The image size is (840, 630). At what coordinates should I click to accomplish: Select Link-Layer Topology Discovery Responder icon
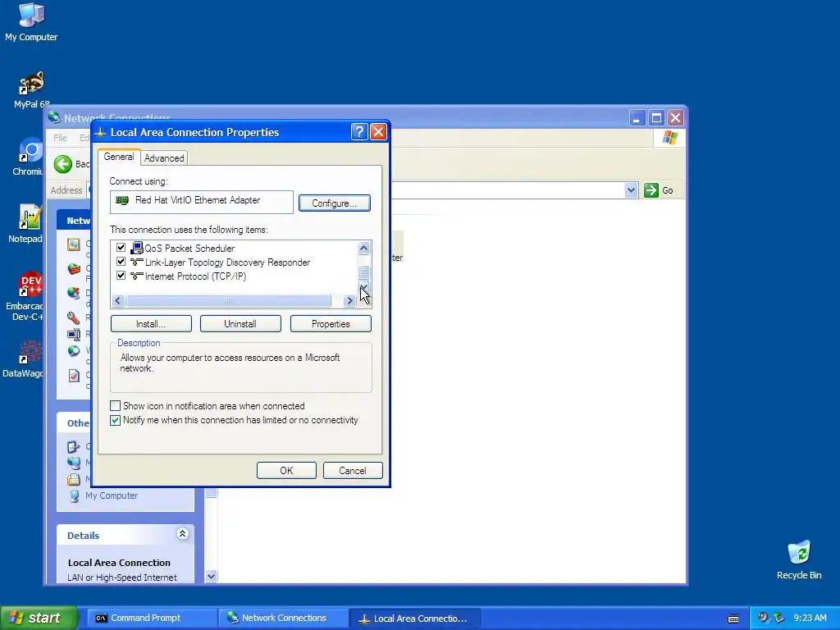[x=137, y=262]
